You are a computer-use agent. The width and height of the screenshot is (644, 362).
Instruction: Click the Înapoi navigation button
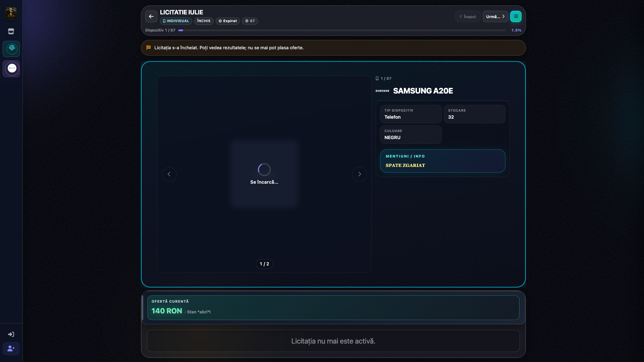click(468, 16)
